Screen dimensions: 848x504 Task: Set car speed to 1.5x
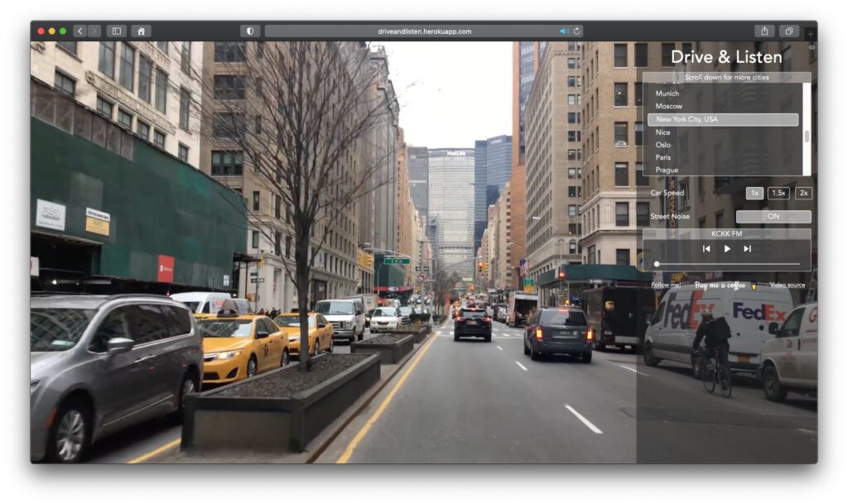(x=778, y=193)
